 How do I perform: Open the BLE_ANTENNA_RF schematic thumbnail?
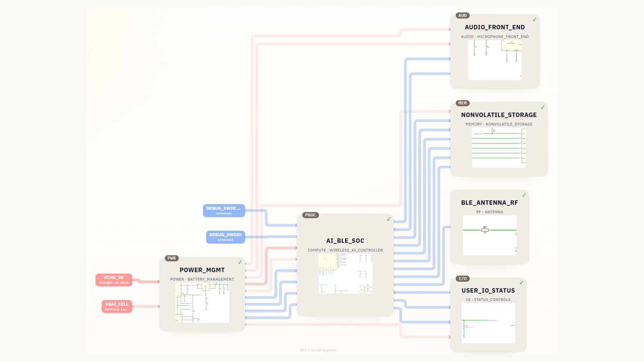(489, 235)
